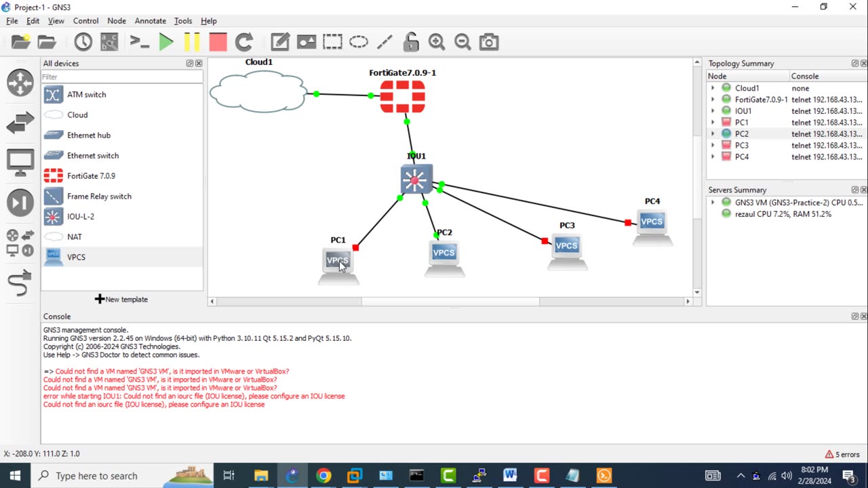Click the FortiGate7.0.9-1 firewall node on canvas
This screenshot has width=868, height=488.
click(x=403, y=97)
